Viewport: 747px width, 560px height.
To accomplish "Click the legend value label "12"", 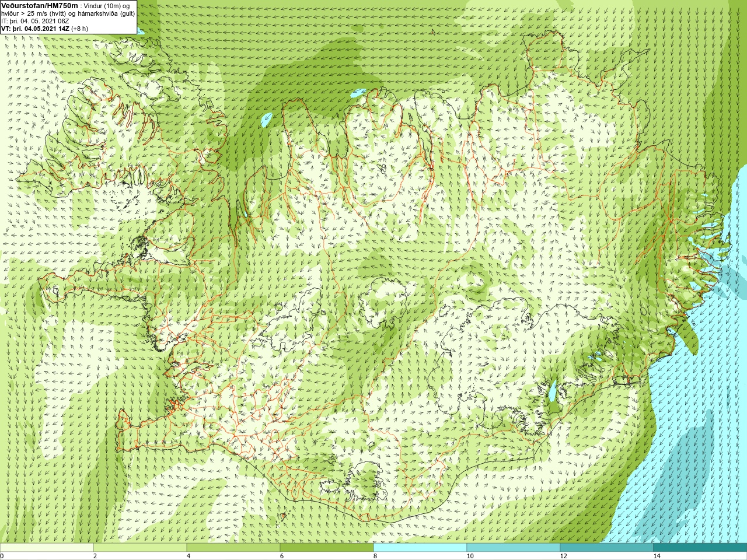I will (x=563, y=556).
